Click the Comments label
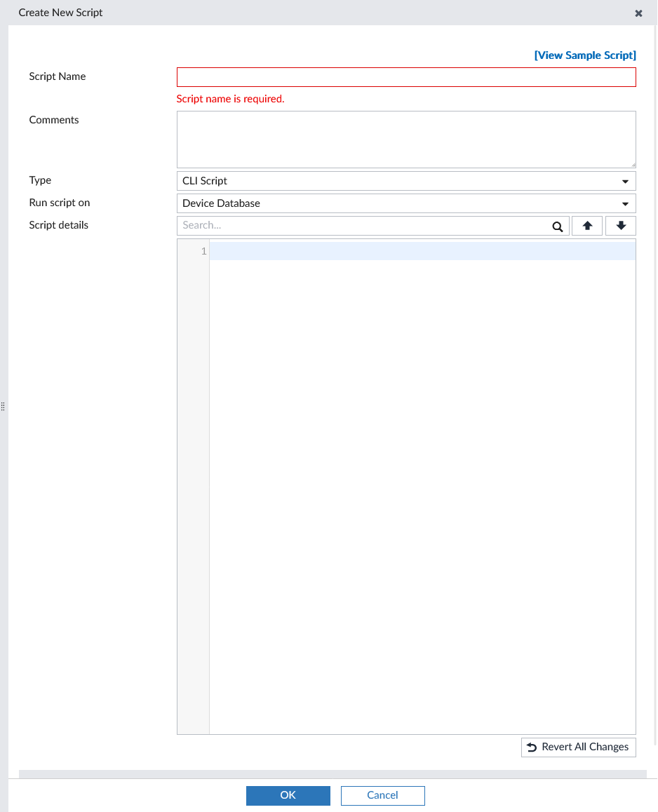 (x=54, y=120)
